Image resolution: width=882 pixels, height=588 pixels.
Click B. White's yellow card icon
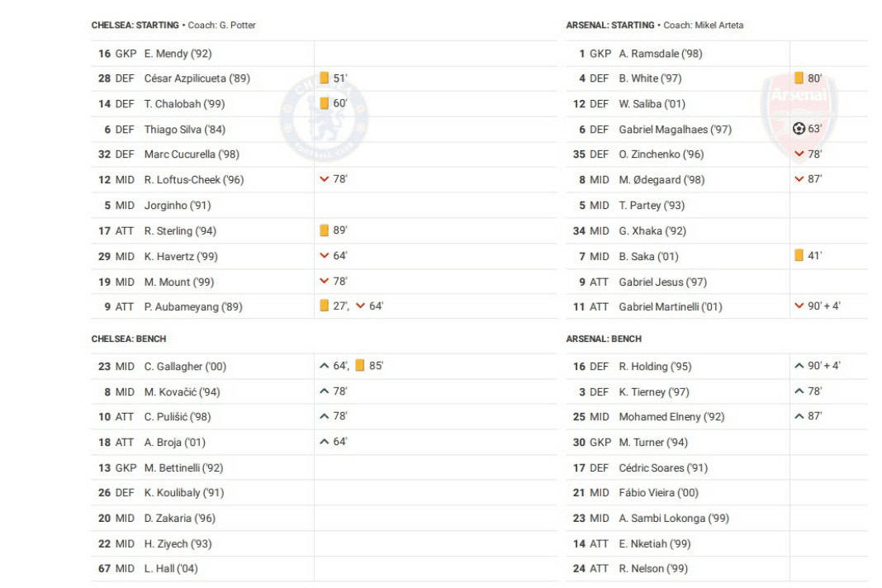[x=799, y=78]
